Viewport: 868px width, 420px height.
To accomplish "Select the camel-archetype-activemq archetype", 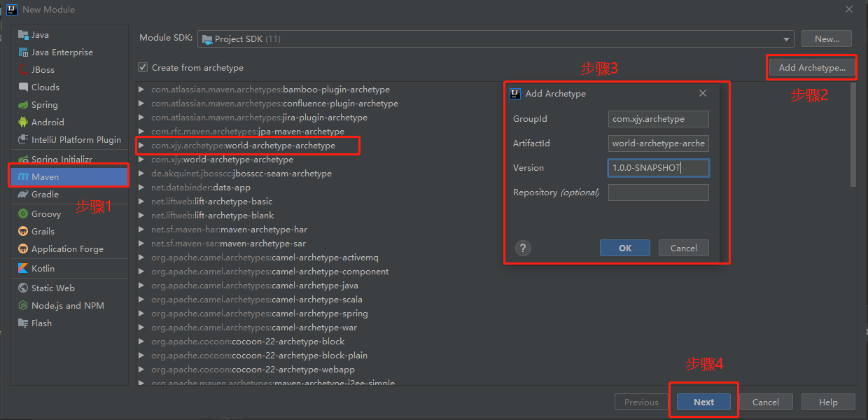I will pyautogui.click(x=265, y=258).
